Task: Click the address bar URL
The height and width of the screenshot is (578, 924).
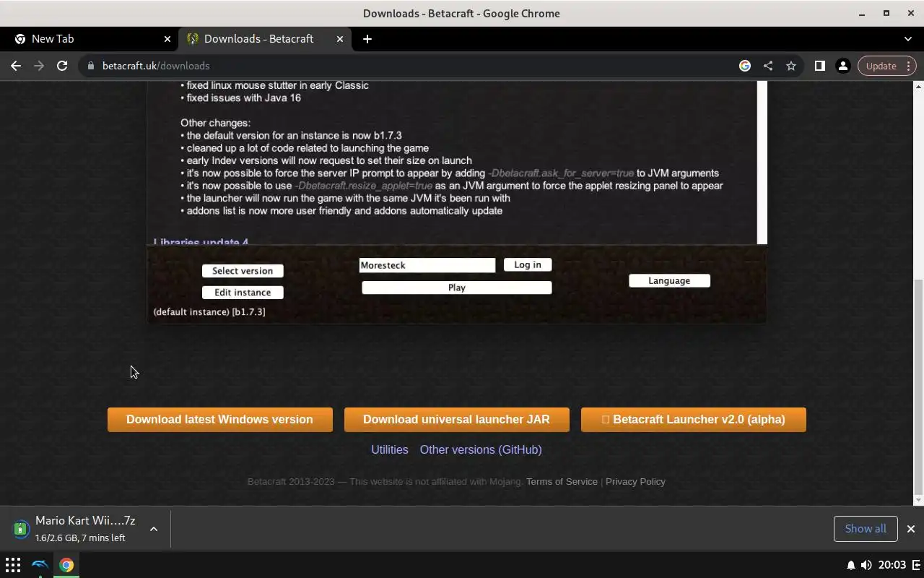Action: (156, 66)
